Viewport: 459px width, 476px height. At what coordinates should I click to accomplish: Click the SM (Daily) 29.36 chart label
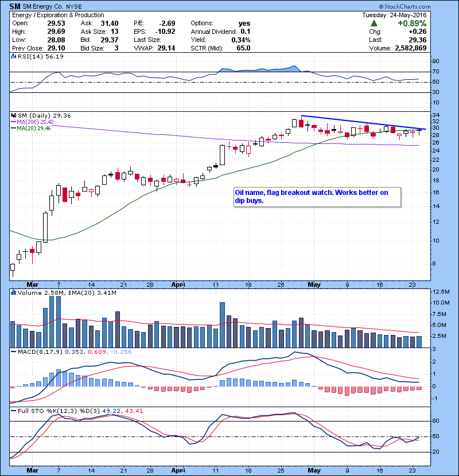[x=44, y=115]
